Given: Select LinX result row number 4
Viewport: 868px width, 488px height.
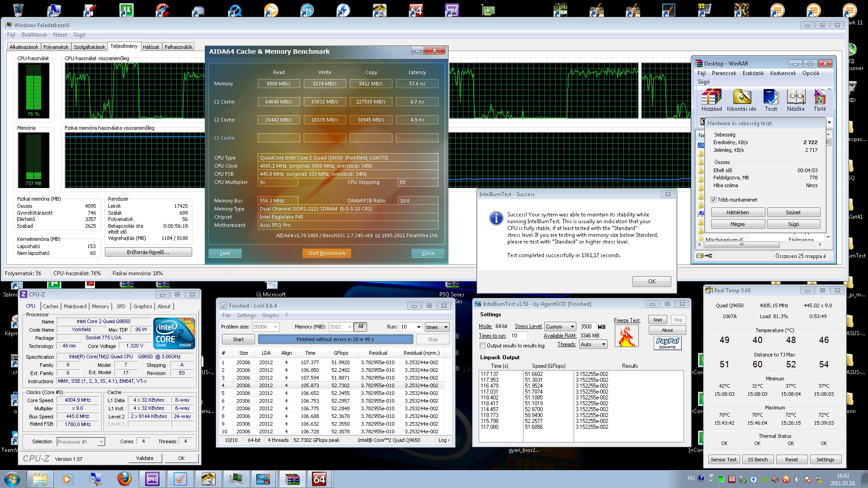Looking at the screenshot, I should click(x=332, y=385).
